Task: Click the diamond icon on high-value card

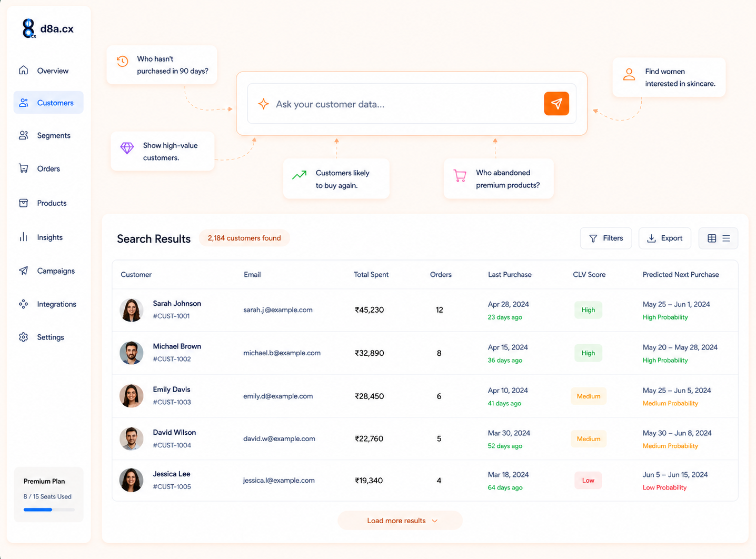Action: tap(127, 148)
